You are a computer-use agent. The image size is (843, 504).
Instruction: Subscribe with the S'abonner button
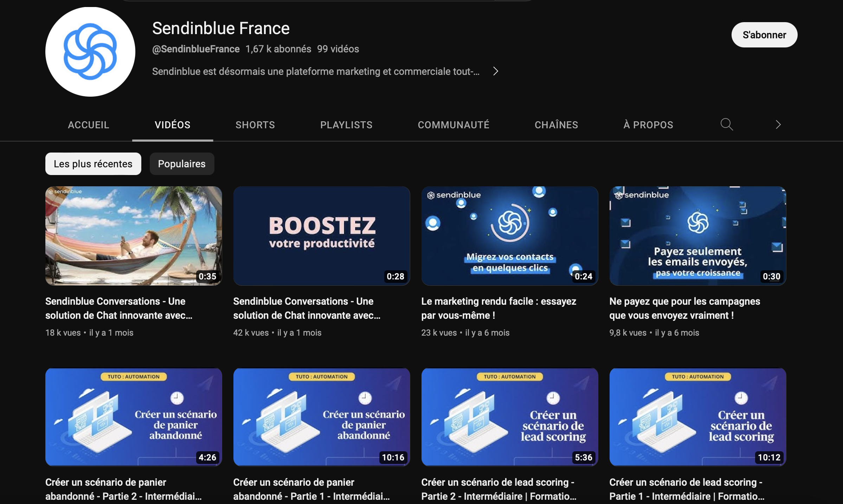[764, 35]
